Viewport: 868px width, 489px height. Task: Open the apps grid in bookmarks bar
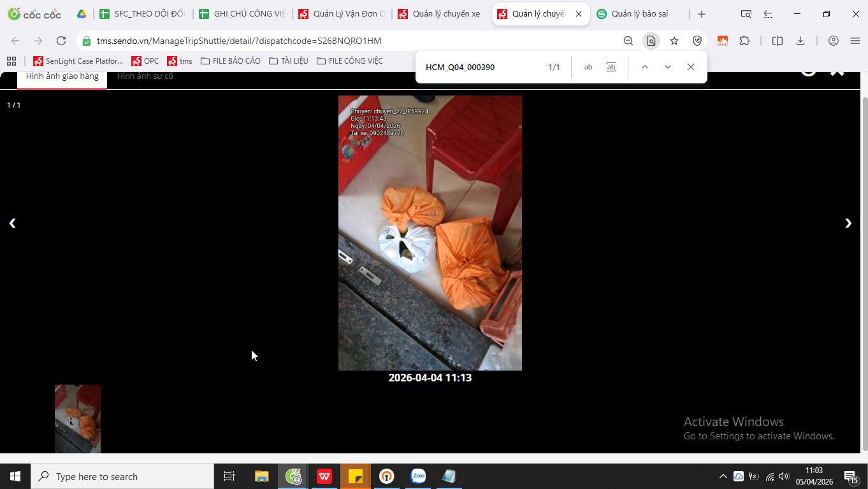click(11, 61)
